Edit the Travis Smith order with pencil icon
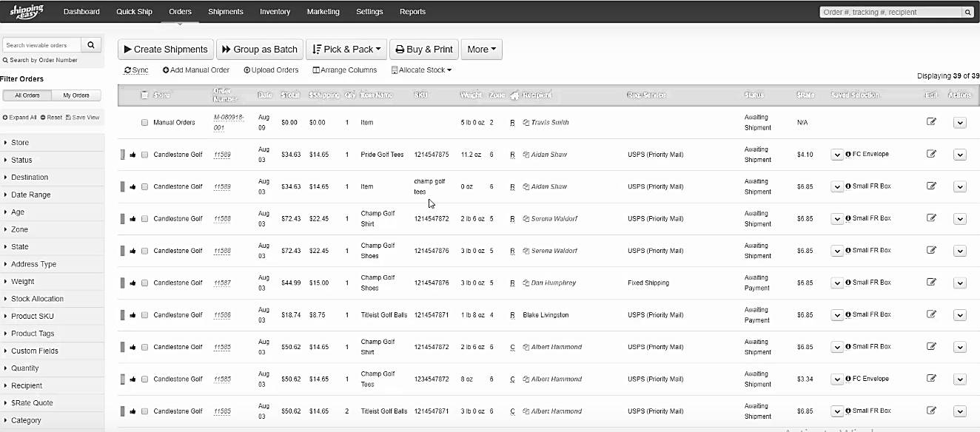This screenshot has height=432, width=980. 932,121
